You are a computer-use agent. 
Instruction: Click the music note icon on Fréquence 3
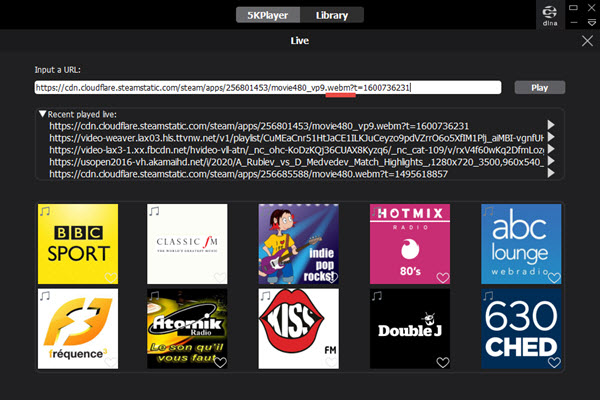(x=45, y=296)
